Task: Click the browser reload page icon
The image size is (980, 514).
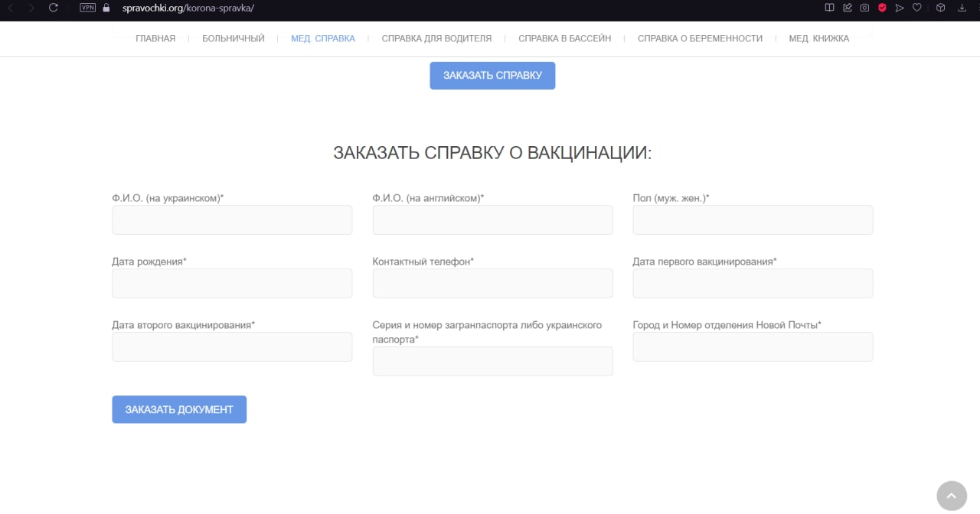Action: (53, 8)
